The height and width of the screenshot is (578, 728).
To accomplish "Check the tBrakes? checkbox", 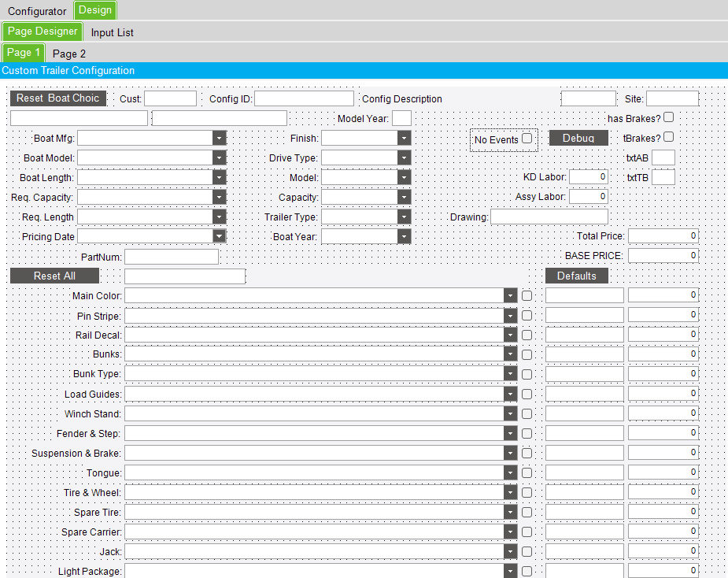I will pos(668,138).
